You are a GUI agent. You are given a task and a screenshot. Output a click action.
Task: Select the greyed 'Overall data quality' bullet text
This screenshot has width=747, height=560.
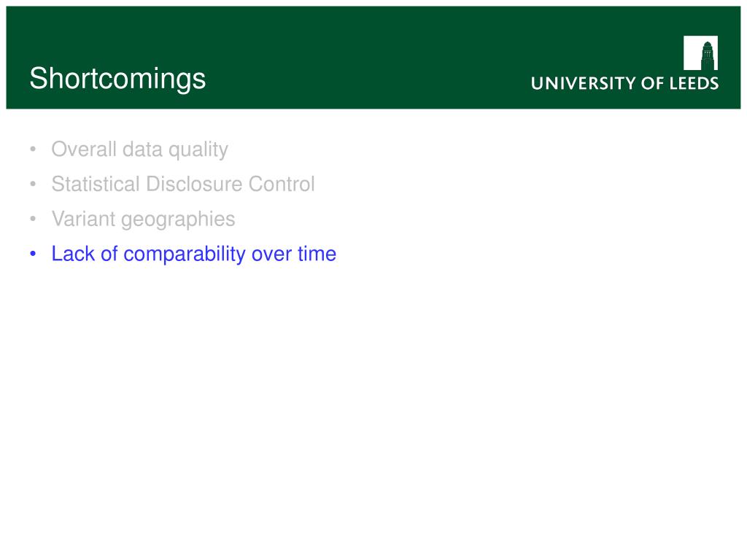(x=139, y=149)
